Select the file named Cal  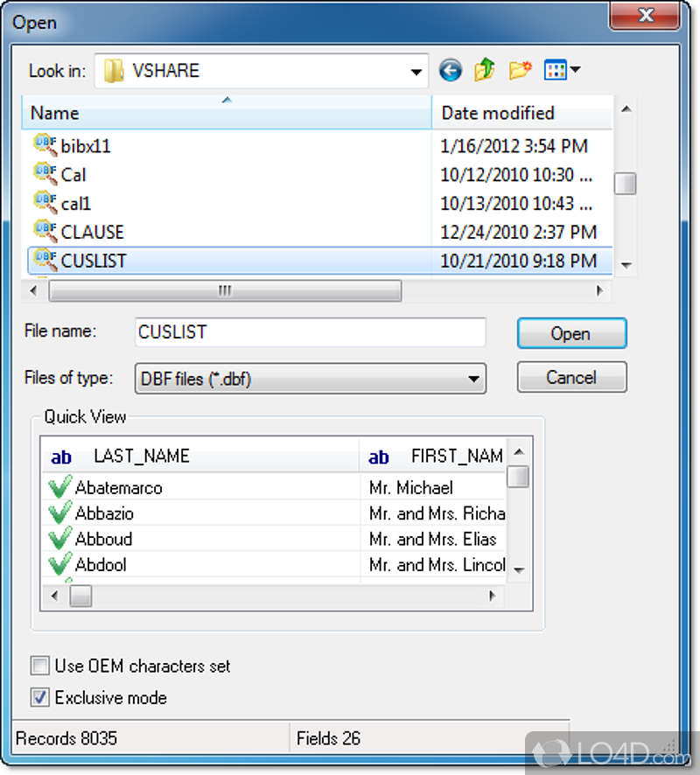[x=73, y=175]
